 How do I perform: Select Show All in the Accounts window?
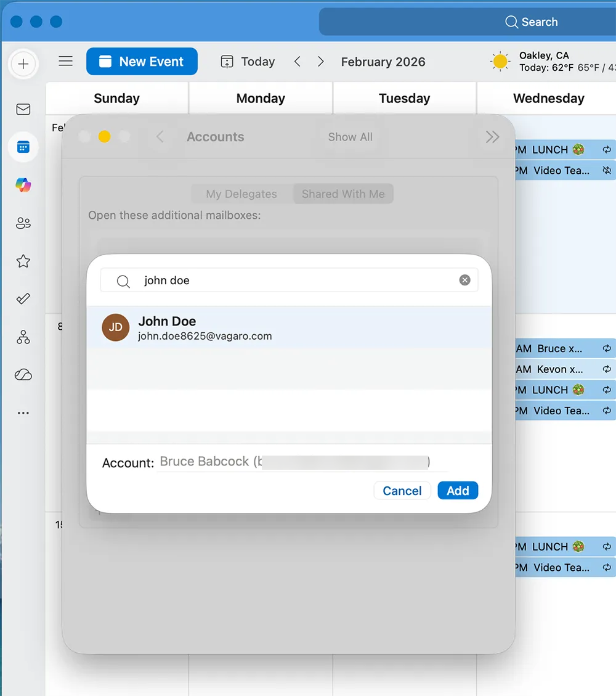(350, 137)
